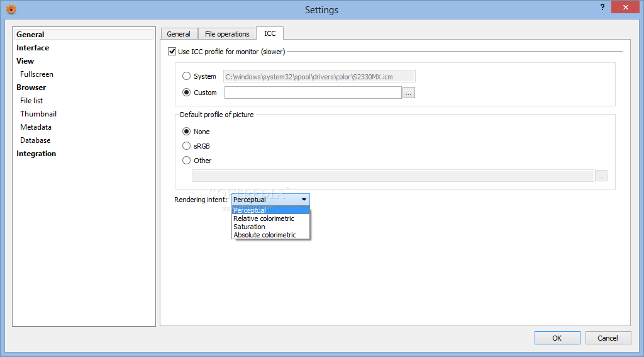Collapse the Rendering intent dropdown arrow
The image size is (644, 357).
click(x=304, y=200)
